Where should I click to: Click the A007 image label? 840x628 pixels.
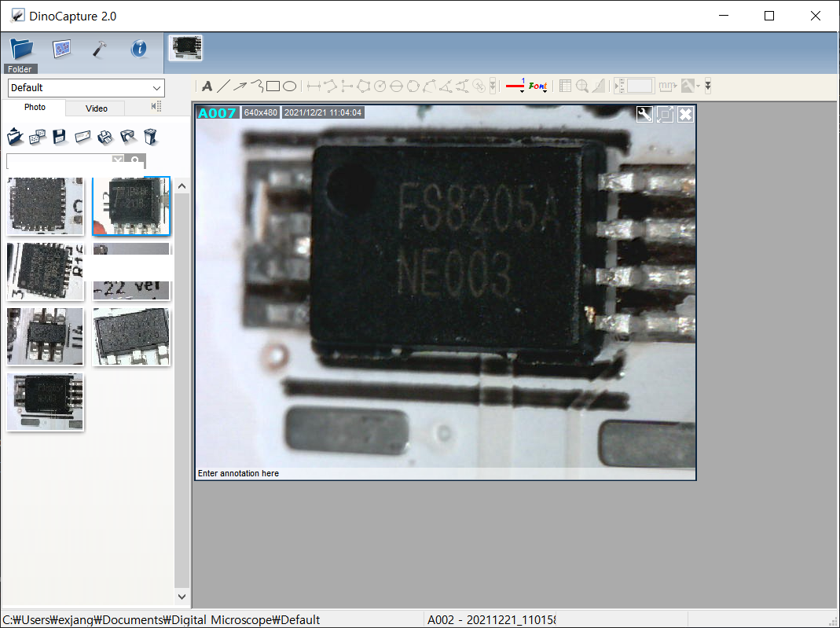217,112
